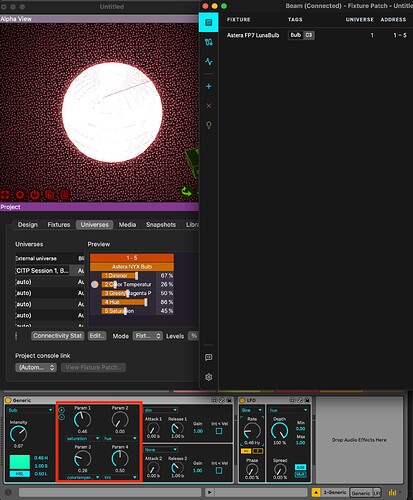Click the routing arrows icon in Beam sidebar
This screenshot has height=500, width=413.
point(209,42)
